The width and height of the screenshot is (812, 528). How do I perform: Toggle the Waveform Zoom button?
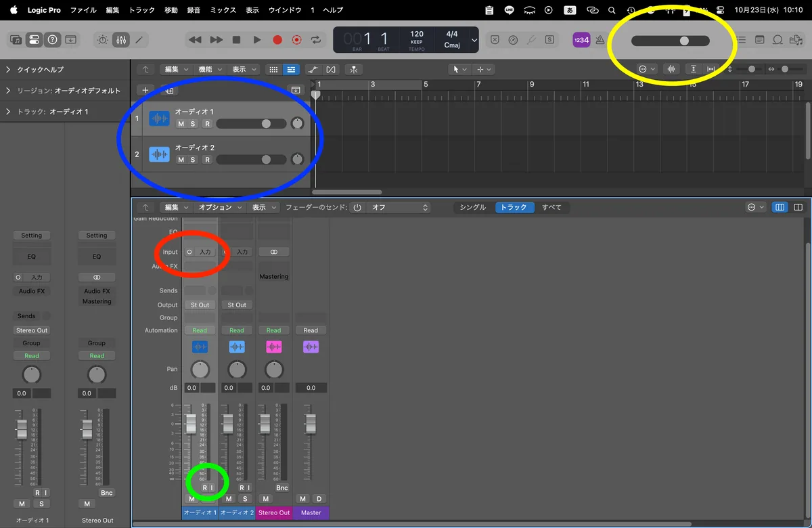point(671,69)
